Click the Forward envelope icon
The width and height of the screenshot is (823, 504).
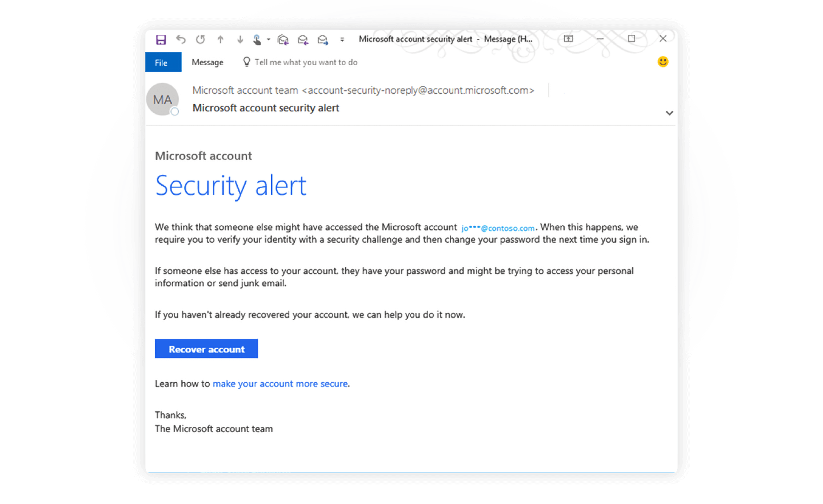point(323,39)
